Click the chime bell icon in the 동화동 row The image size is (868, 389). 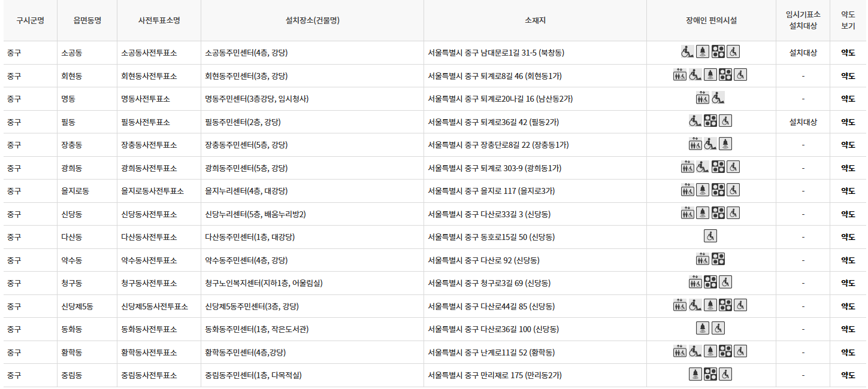click(x=702, y=328)
